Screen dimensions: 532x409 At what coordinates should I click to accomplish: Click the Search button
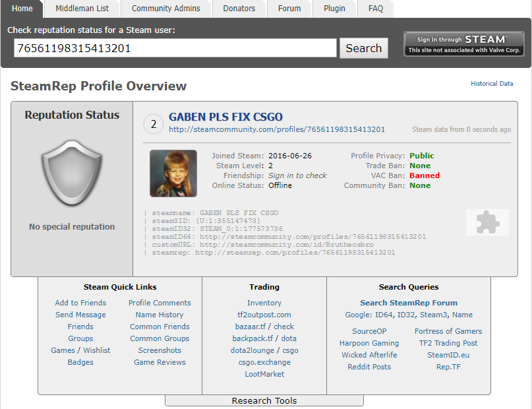tap(364, 48)
